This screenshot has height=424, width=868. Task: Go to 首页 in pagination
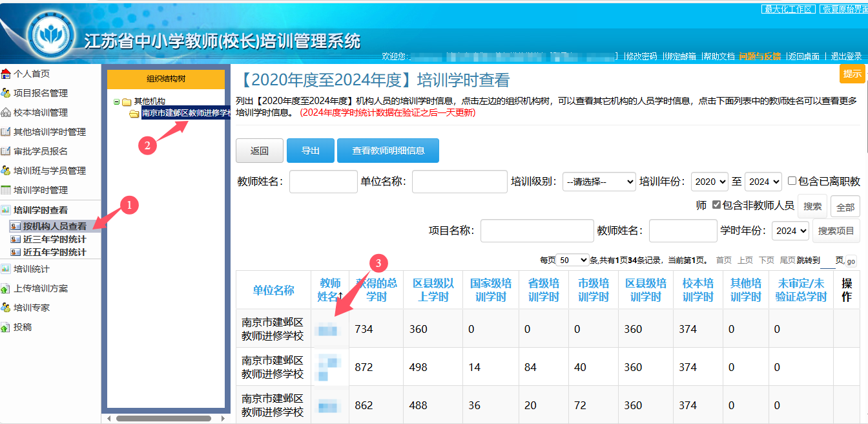[724, 260]
